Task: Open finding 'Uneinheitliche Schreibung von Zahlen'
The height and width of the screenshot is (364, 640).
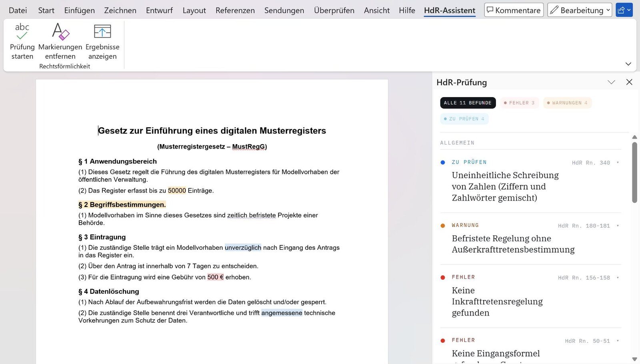Action: 505,186
